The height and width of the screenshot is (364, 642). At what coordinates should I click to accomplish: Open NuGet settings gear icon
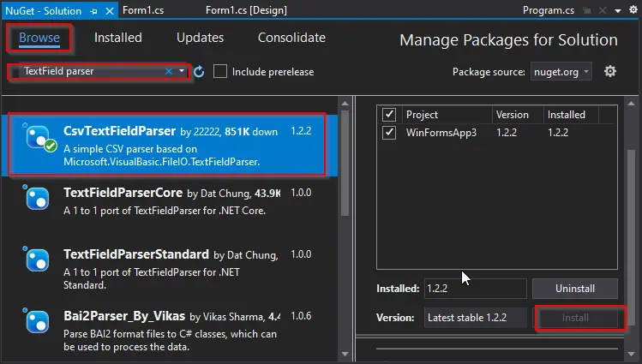pyautogui.click(x=610, y=72)
